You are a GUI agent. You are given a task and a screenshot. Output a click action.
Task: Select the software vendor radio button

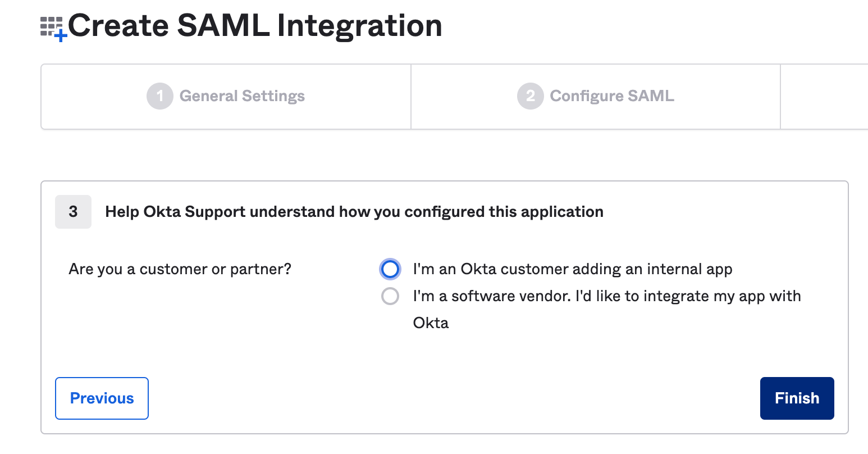tap(390, 296)
